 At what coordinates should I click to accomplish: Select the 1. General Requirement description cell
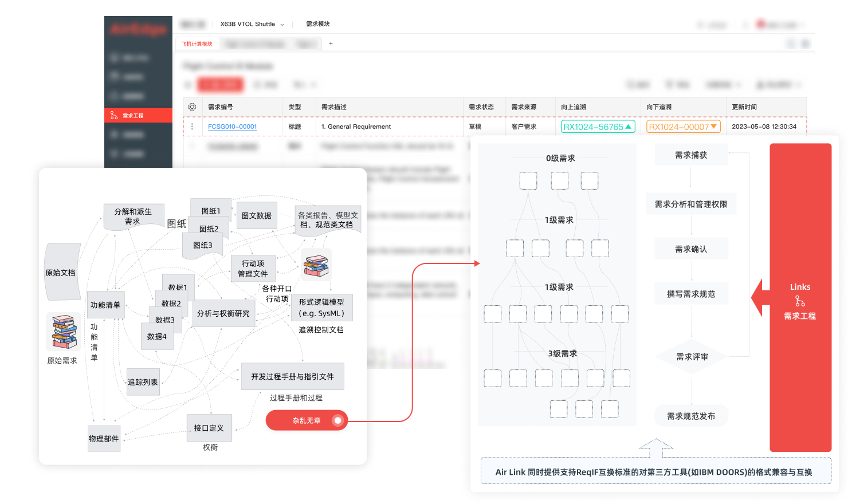[356, 127]
